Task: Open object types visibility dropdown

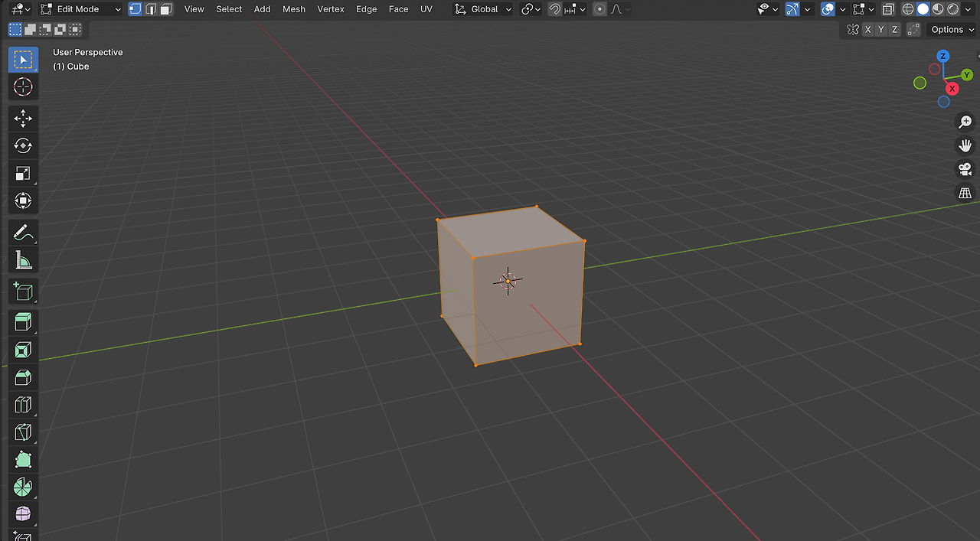Action: click(x=768, y=9)
